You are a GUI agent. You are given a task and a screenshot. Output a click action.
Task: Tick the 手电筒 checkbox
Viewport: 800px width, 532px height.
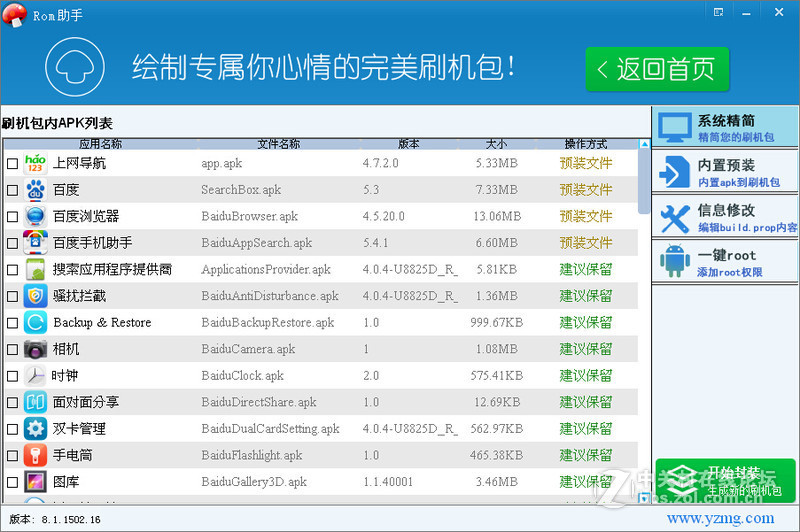coord(12,455)
